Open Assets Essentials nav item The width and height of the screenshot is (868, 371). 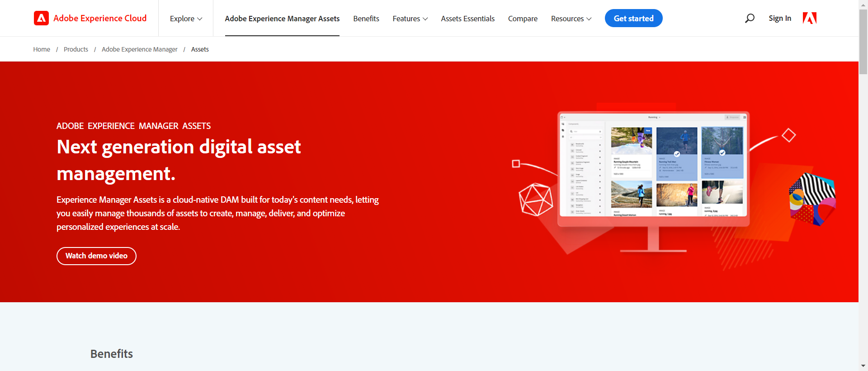pyautogui.click(x=467, y=19)
